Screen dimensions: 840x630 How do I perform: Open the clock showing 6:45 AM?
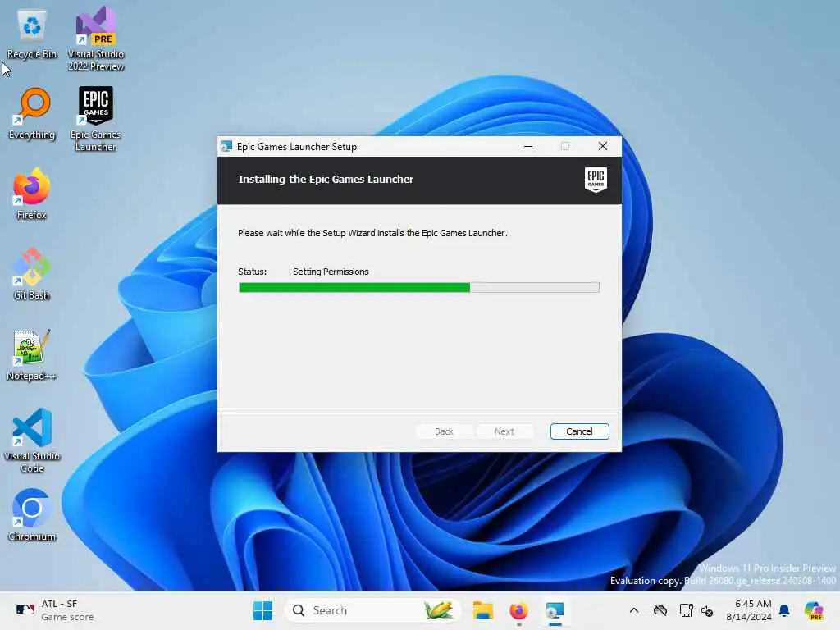749,610
